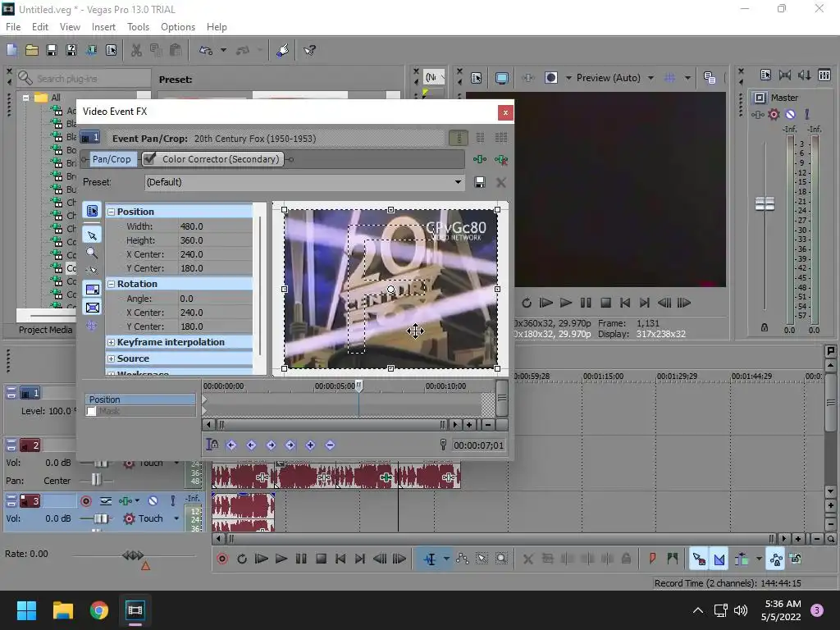Image resolution: width=840 pixels, height=630 pixels.
Task: Select the Normal Edit arrow tool in Pan/Crop
Action: click(92, 235)
